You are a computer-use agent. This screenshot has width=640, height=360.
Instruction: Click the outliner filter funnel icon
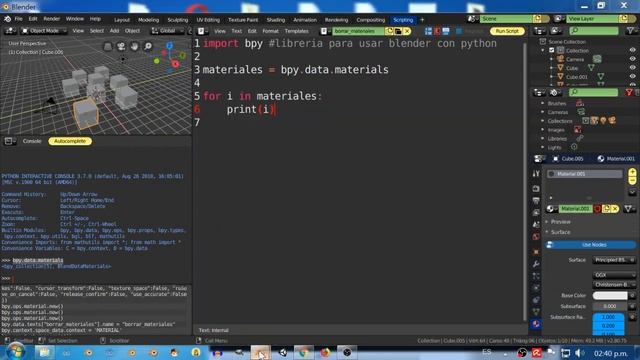click(x=631, y=31)
